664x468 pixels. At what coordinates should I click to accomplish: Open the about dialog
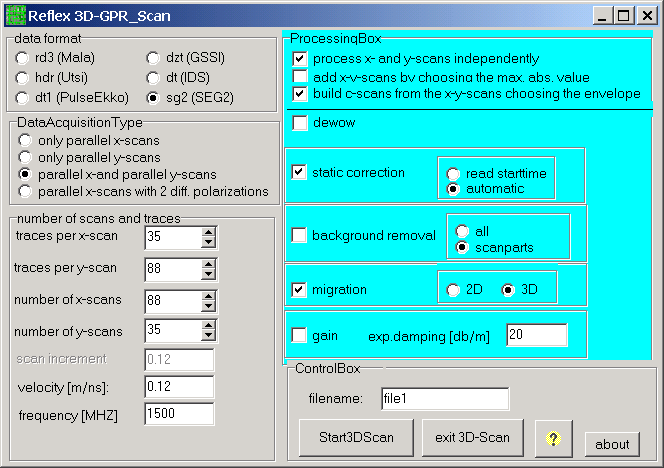(x=612, y=444)
